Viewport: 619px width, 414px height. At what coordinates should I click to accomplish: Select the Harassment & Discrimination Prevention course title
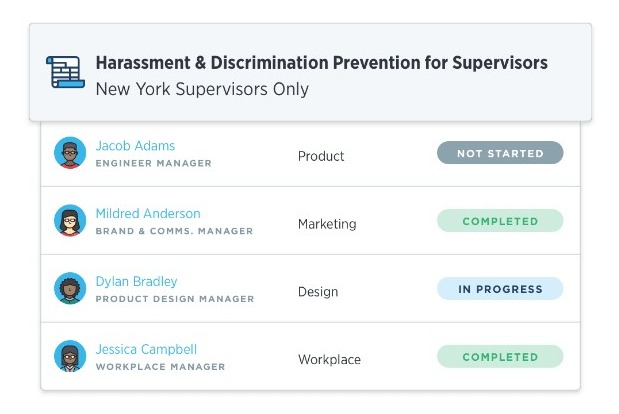click(322, 63)
